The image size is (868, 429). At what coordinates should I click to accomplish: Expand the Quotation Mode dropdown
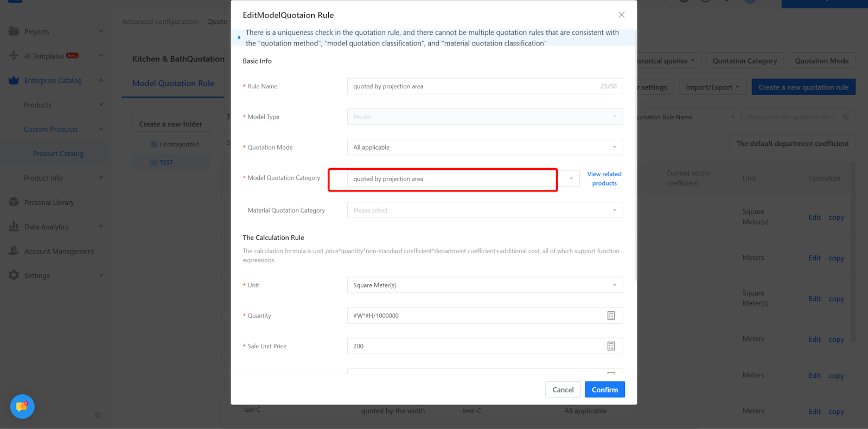point(484,148)
